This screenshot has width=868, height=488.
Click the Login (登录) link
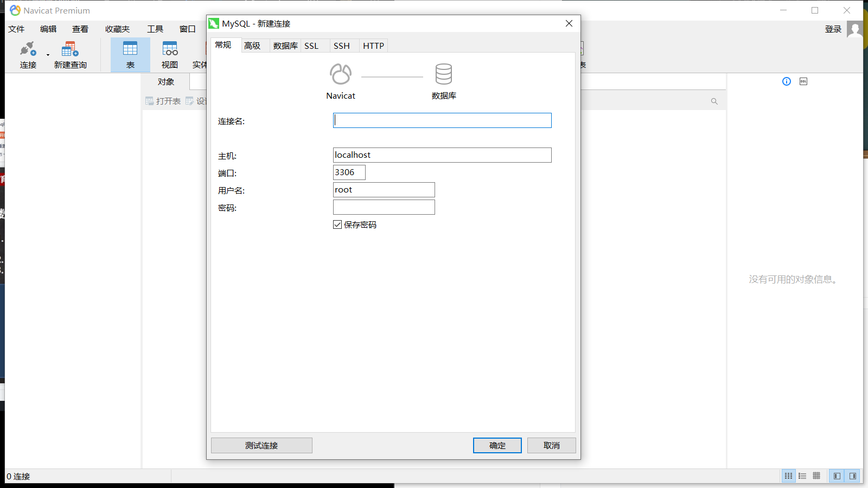click(x=833, y=29)
